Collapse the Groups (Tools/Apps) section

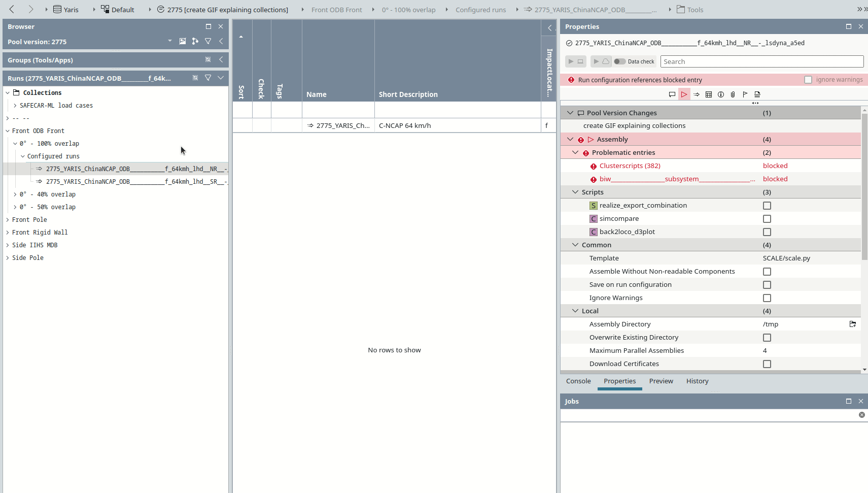tap(221, 59)
